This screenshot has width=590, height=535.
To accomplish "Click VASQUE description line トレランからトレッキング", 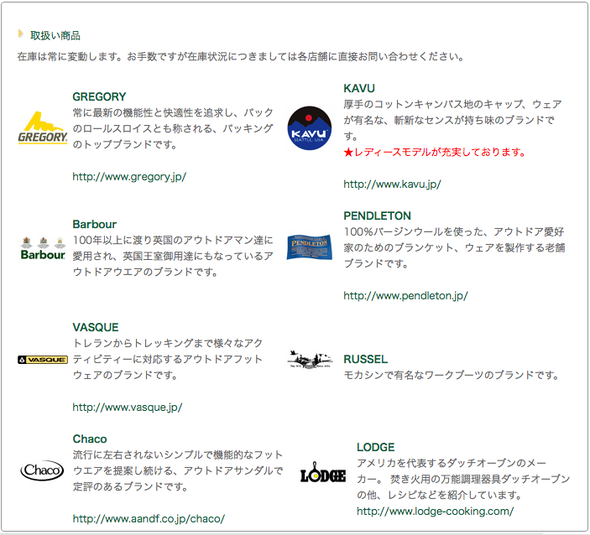I will point(168,343).
